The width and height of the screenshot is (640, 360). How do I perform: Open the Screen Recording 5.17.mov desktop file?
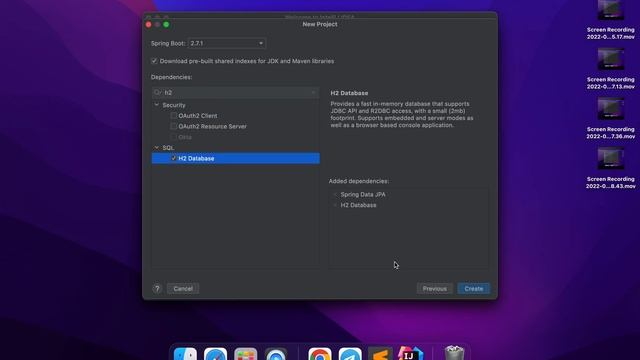(x=611, y=20)
